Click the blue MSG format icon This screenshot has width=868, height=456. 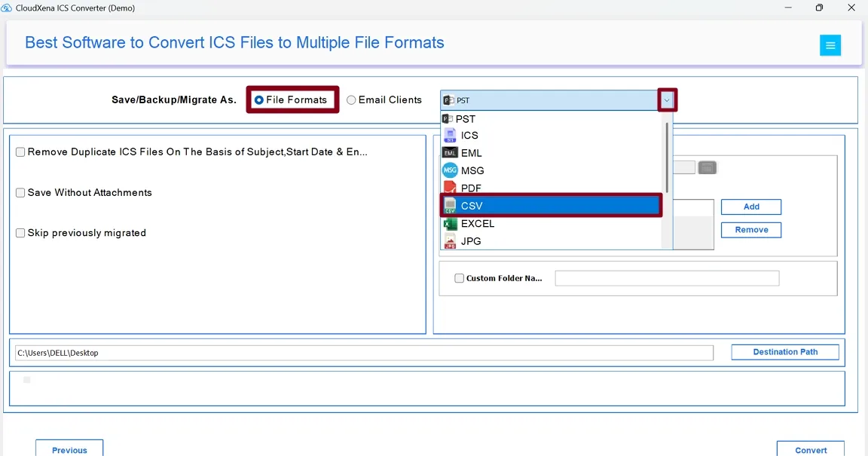click(450, 170)
